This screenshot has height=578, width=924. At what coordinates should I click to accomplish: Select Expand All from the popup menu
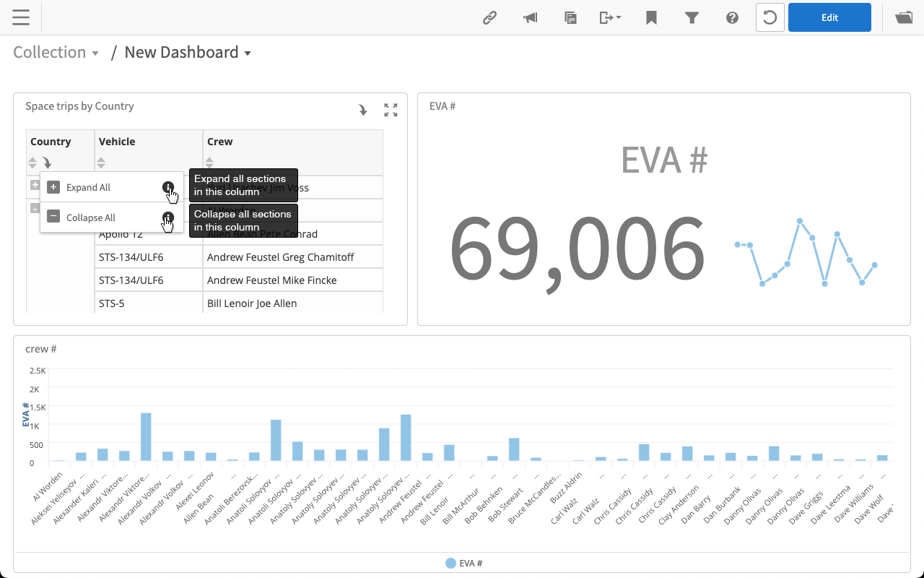click(x=88, y=188)
